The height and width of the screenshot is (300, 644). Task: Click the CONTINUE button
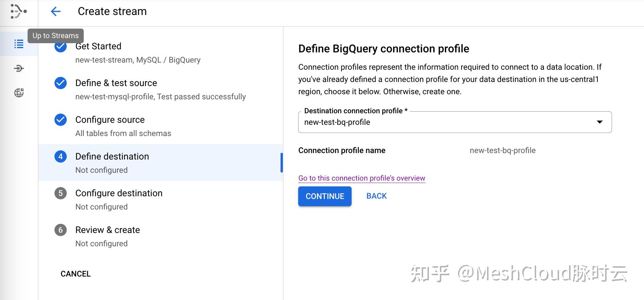tap(324, 196)
